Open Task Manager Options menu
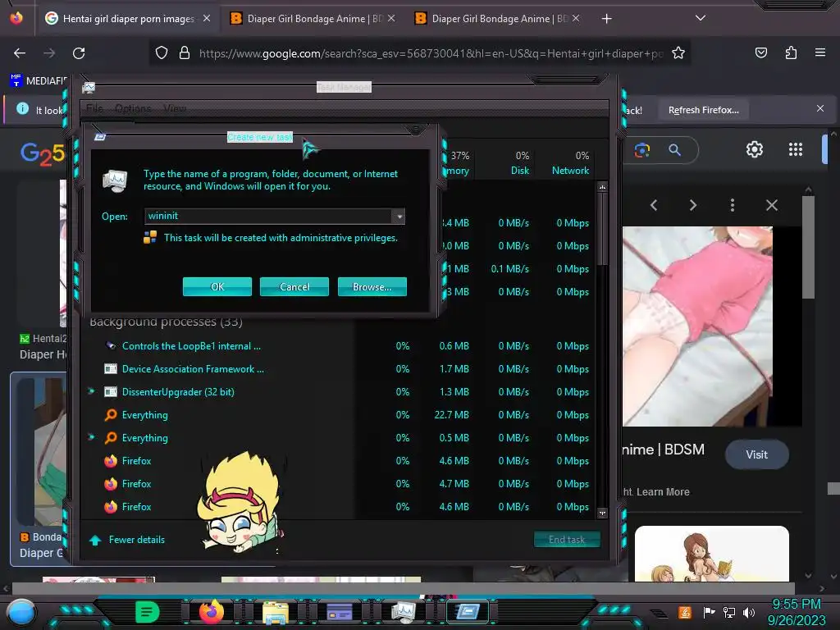 click(133, 108)
